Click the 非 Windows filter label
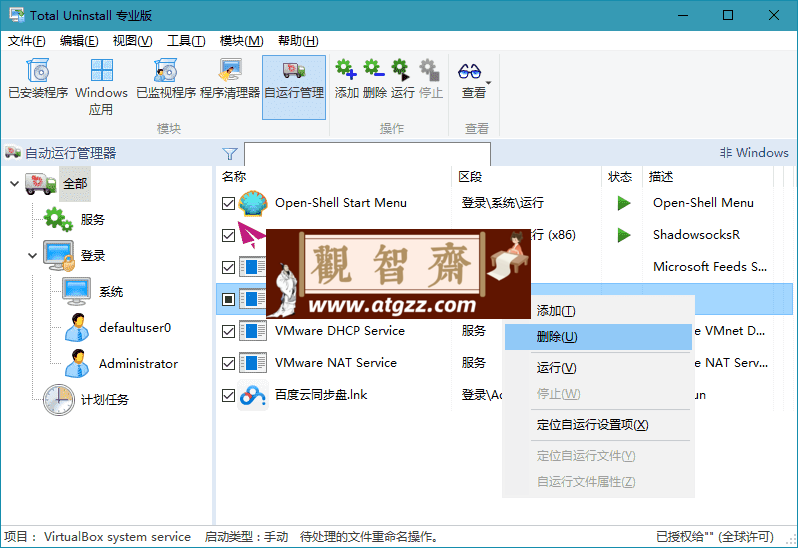Image resolution: width=798 pixels, height=548 pixels. [x=754, y=153]
